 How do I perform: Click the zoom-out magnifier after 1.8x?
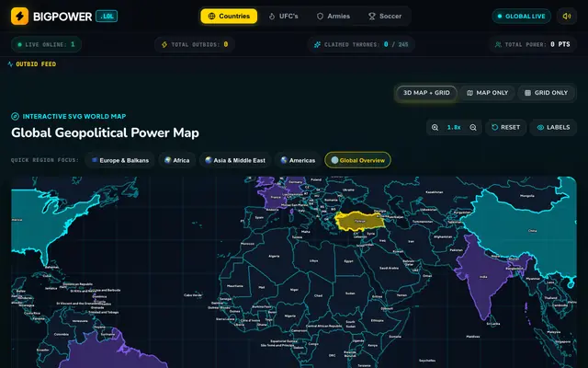tap(473, 128)
